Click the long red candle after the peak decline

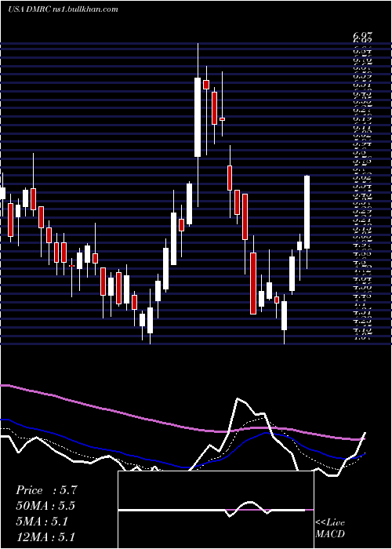point(253,283)
